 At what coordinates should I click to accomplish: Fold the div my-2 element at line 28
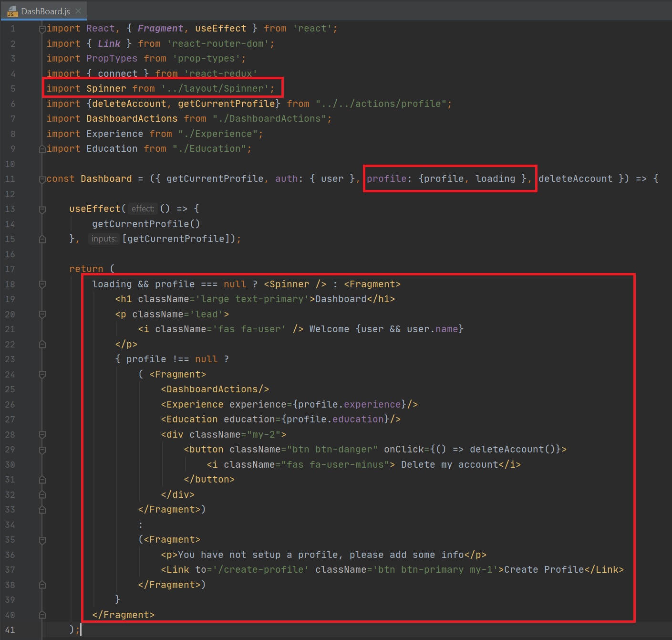click(x=42, y=435)
